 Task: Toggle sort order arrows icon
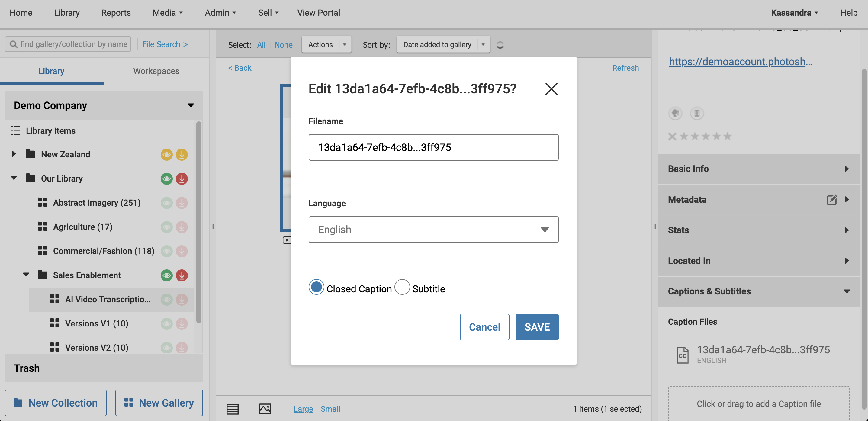pyautogui.click(x=500, y=45)
